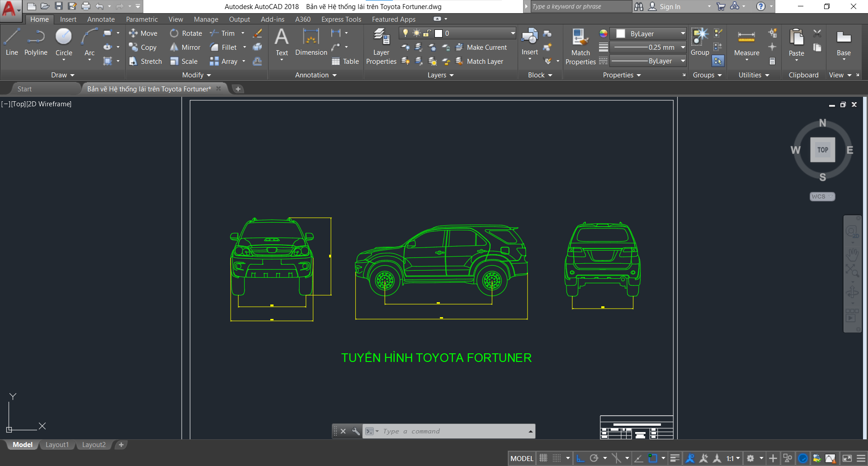Click the TOP face of ViewCube
Viewport: 868px width, 466px height.
pyautogui.click(x=823, y=150)
